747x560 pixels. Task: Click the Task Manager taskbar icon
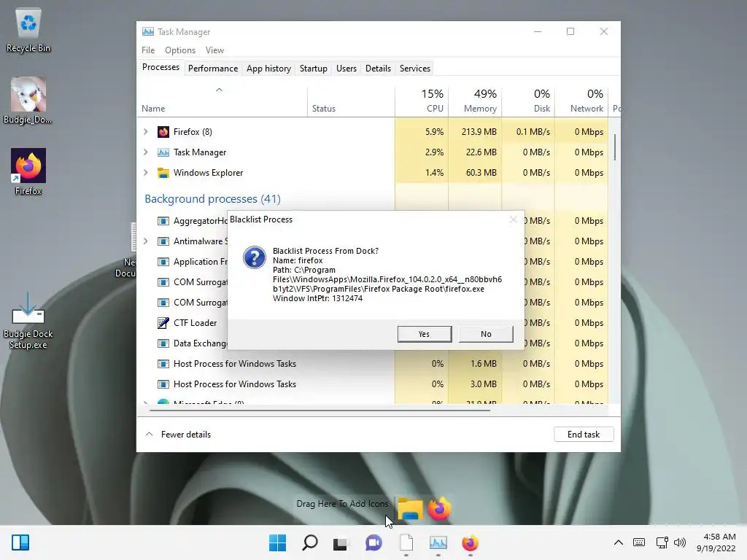tap(438, 542)
